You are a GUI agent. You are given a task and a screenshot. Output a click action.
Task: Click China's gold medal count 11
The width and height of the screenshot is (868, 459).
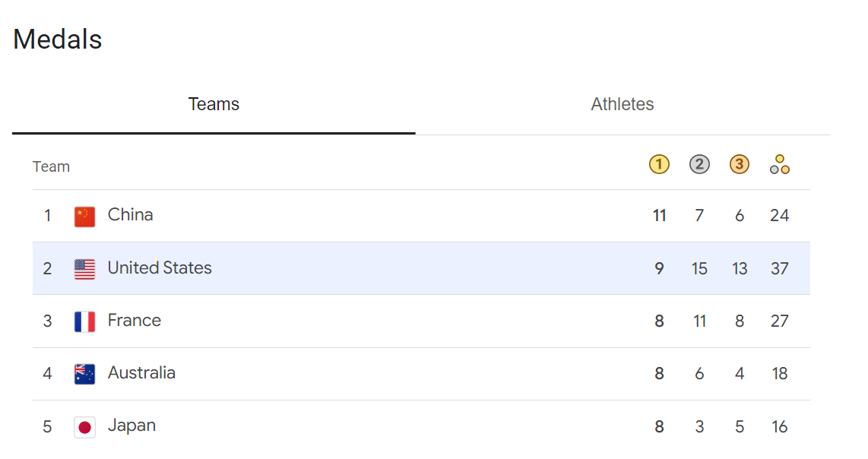pos(659,216)
